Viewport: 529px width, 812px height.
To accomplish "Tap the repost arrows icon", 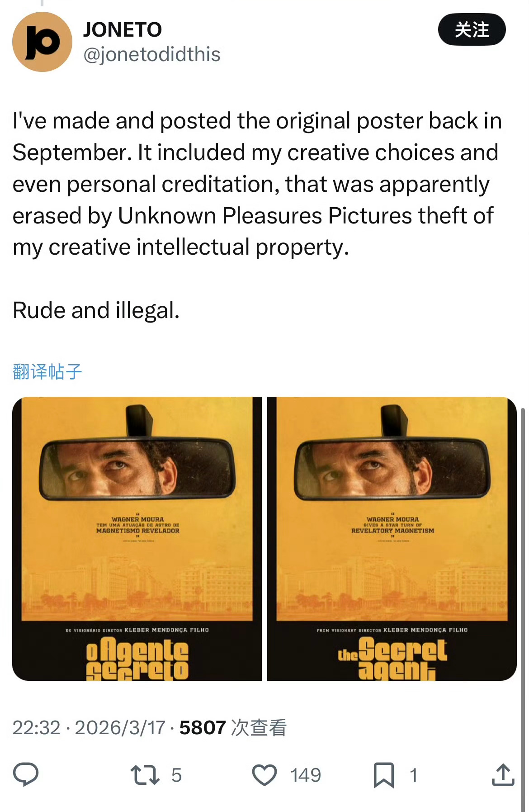I will point(145,774).
